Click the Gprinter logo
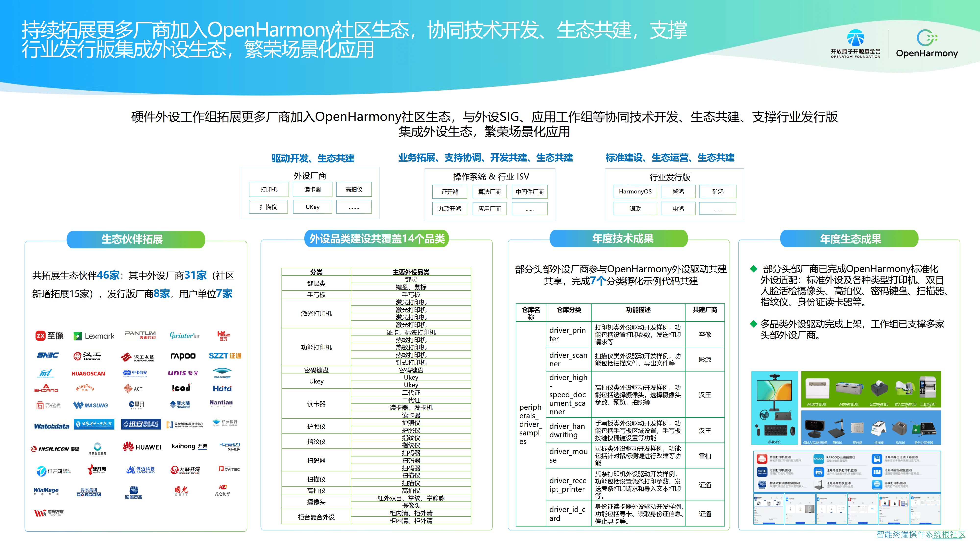Screen dimensions: 980x551 pos(184,335)
